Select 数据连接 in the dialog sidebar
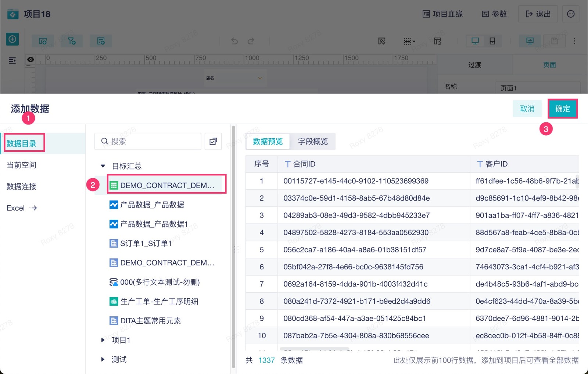 [22, 186]
